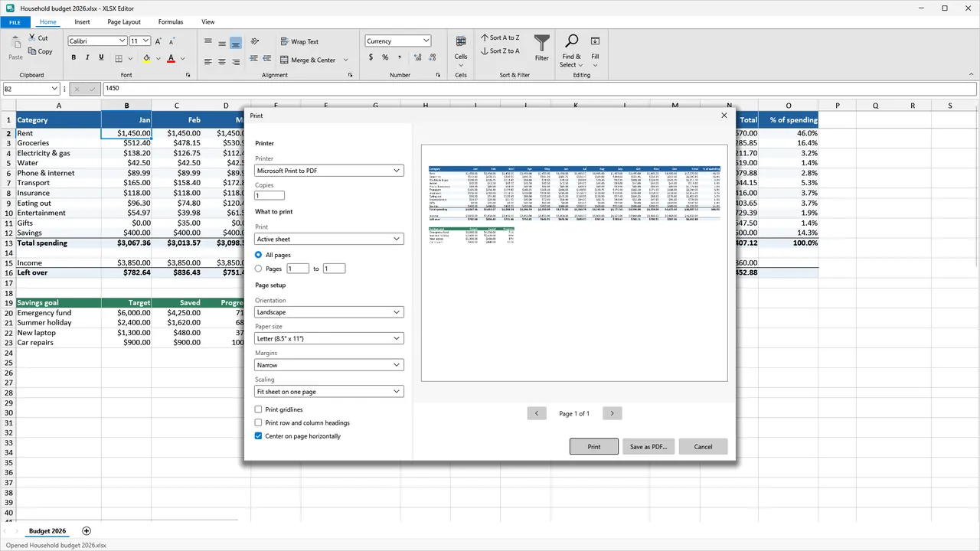Open the Paper size dropdown
980x551 pixels.
point(329,338)
